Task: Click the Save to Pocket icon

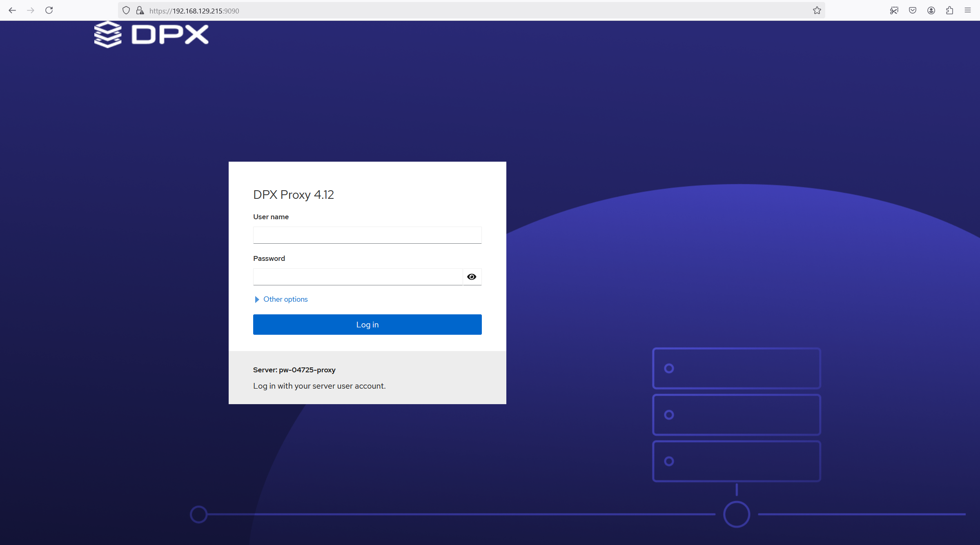Action: point(913,11)
